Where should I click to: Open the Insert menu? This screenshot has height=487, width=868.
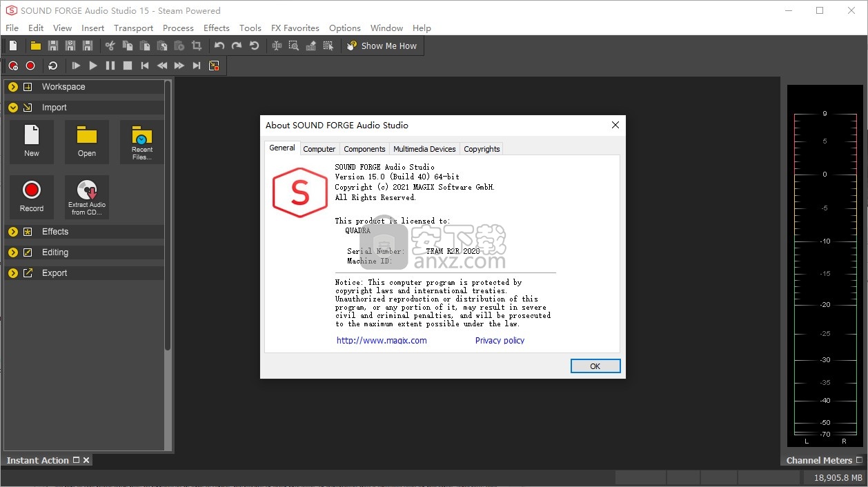92,28
